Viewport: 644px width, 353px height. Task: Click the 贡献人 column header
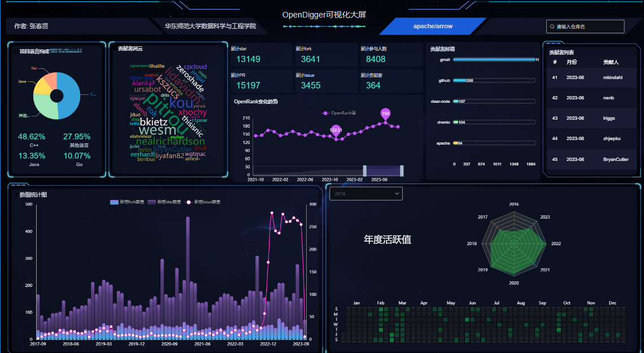[611, 62]
